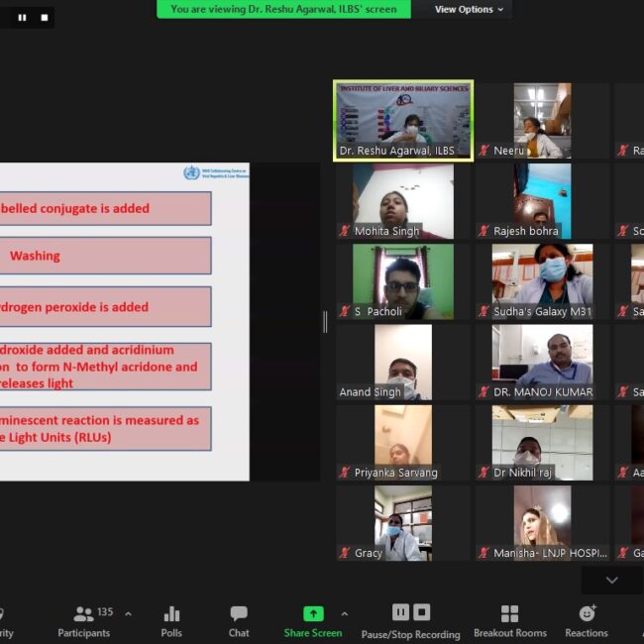Select Dr. Reshu Agarwal's video tile

[403, 120]
